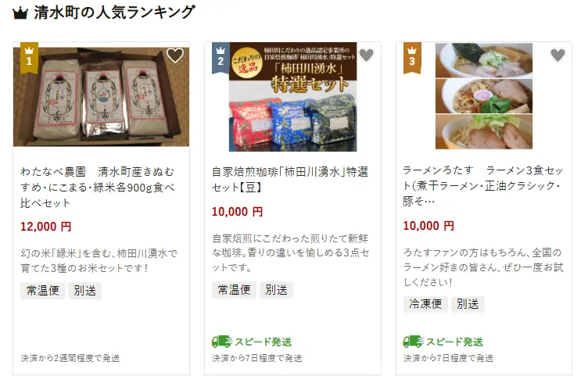Screen dimensions: 588x376
Task: Select 常温便 tag on the rice card
Action: click(43, 291)
